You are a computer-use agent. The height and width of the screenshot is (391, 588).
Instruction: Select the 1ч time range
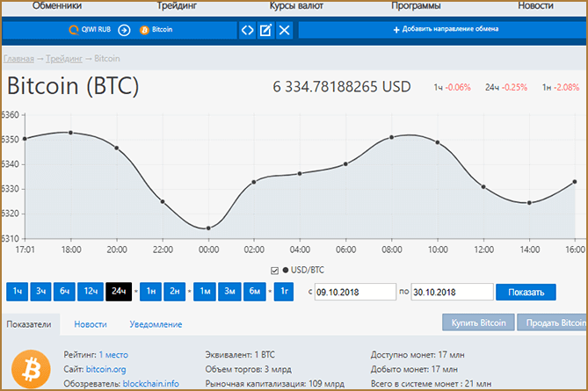[x=18, y=292]
